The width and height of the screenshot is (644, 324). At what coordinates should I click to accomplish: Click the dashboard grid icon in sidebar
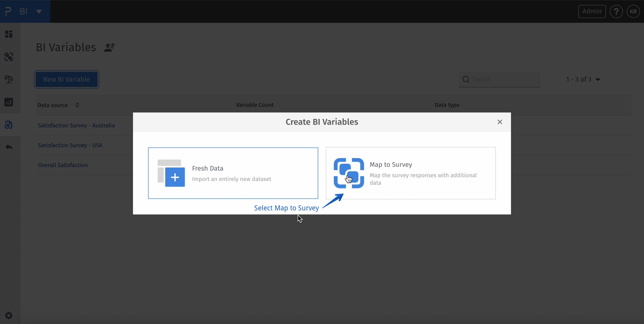(9, 34)
